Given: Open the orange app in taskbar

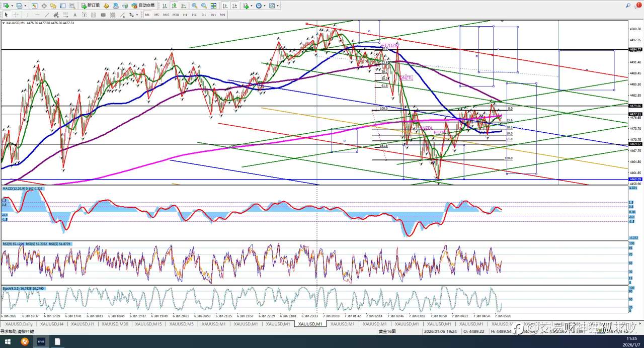Looking at the screenshot, I should click(25, 341).
